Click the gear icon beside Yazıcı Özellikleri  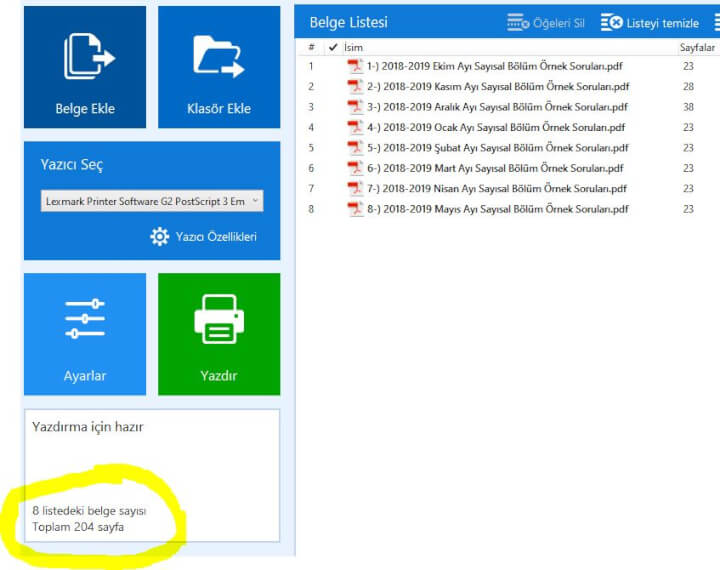point(159,237)
